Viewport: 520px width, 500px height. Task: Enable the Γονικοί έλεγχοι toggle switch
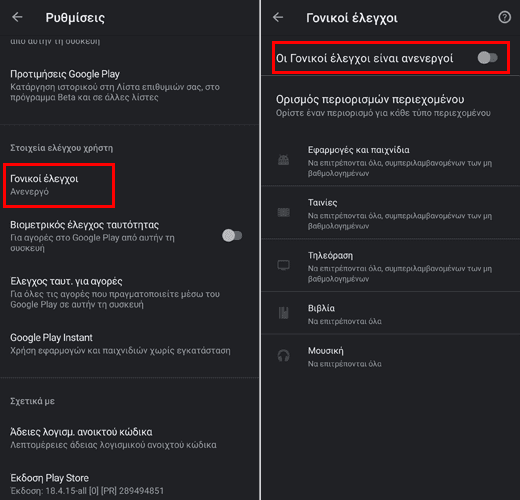click(487, 58)
